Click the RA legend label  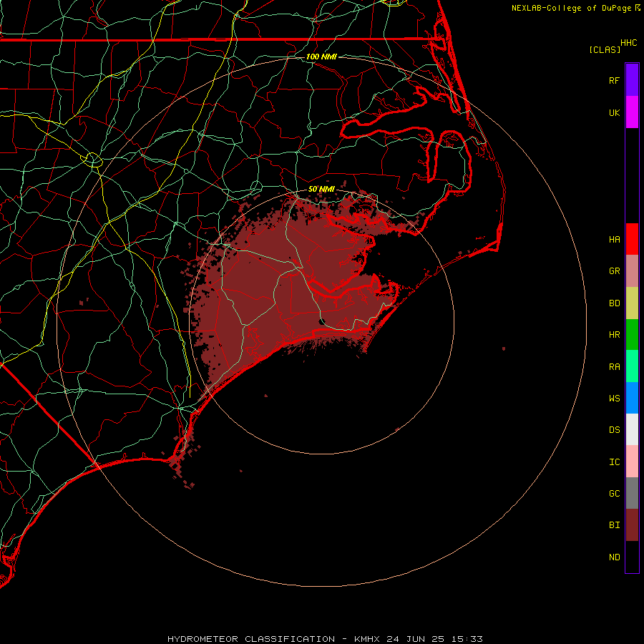(x=614, y=367)
